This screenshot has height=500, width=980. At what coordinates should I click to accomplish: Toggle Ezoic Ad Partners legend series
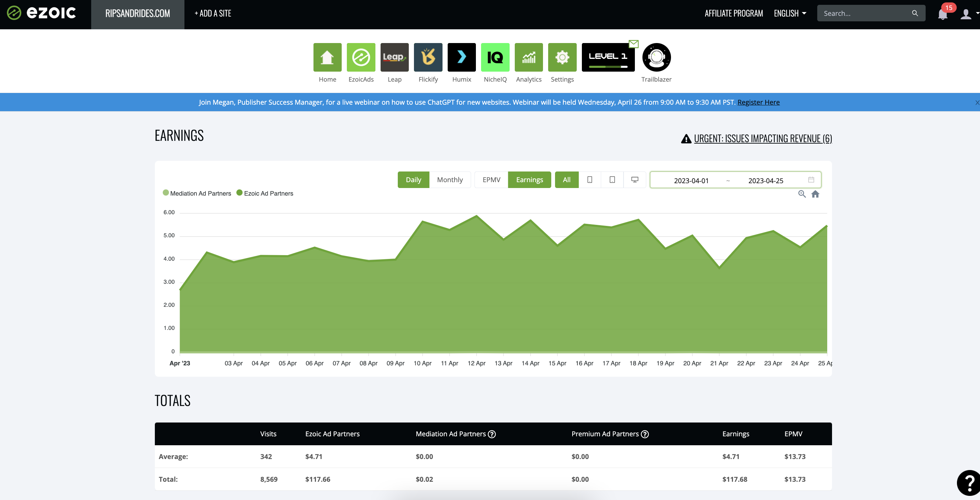click(265, 194)
